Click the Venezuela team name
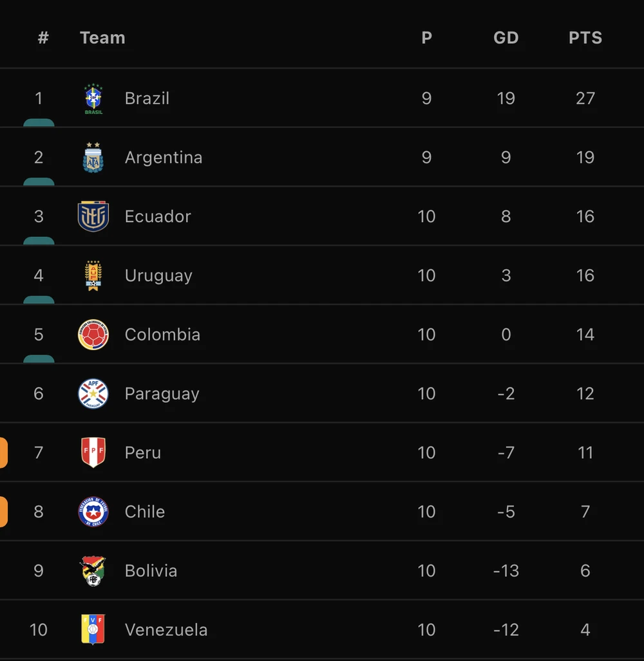This screenshot has width=644, height=661. pyautogui.click(x=166, y=629)
